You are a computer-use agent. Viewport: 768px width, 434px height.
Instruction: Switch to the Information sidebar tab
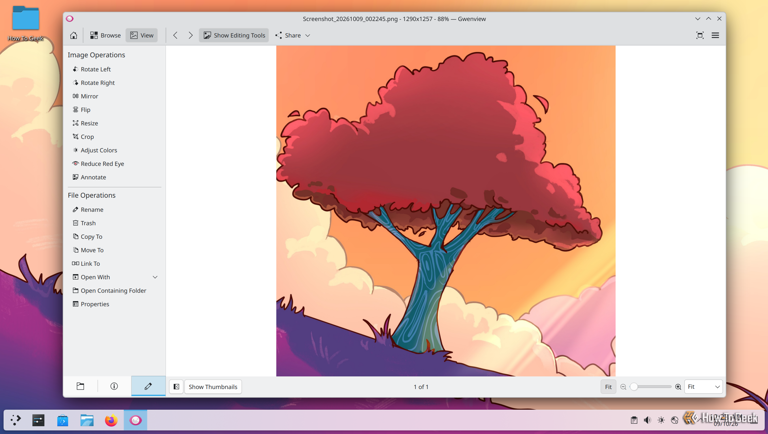tap(114, 386)
